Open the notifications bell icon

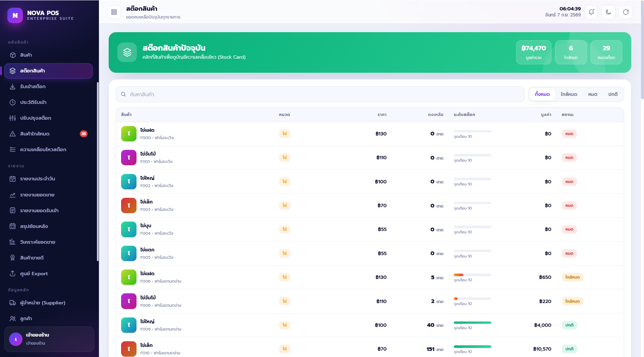[591, 12]
